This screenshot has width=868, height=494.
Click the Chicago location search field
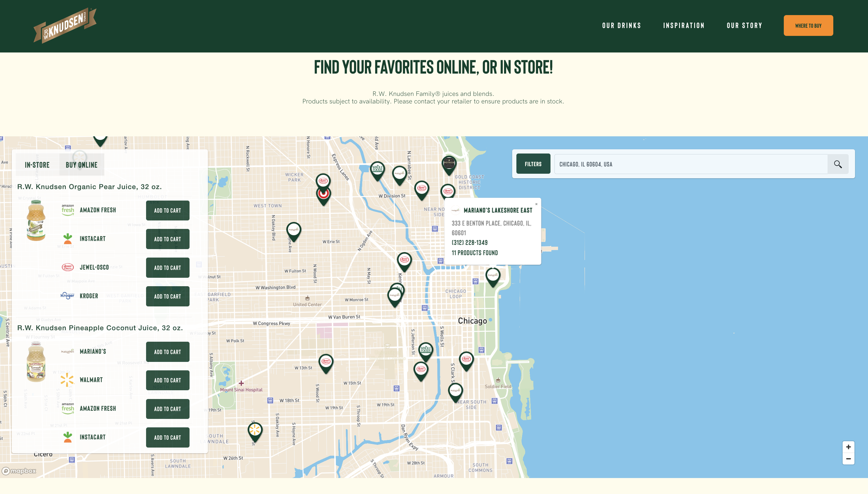point(691,164)
